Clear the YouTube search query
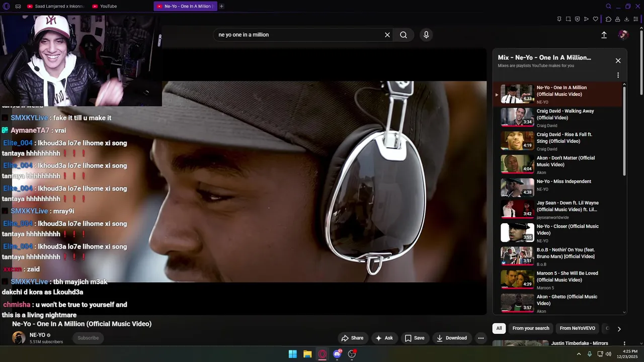644x362 pixels. (387, 35)
